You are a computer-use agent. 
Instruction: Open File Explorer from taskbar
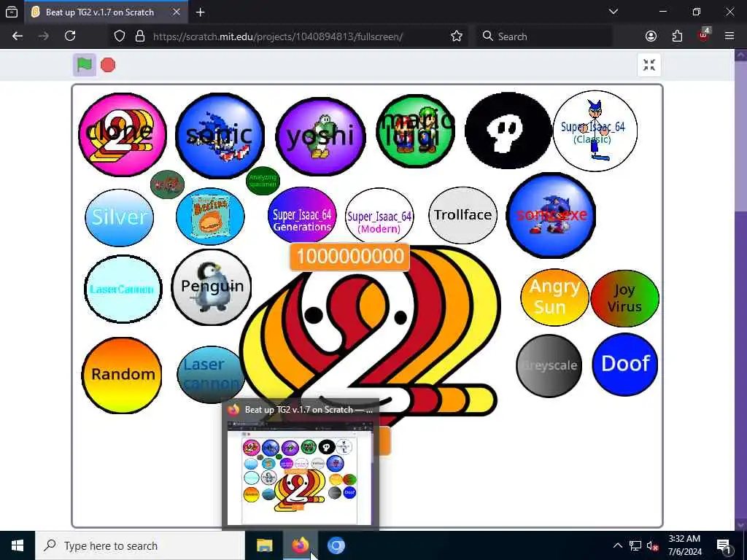(264, 545)
